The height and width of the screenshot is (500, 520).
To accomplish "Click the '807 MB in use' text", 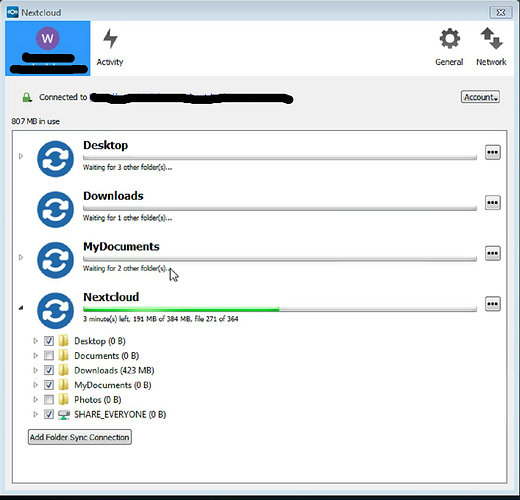I will (36, 121).
